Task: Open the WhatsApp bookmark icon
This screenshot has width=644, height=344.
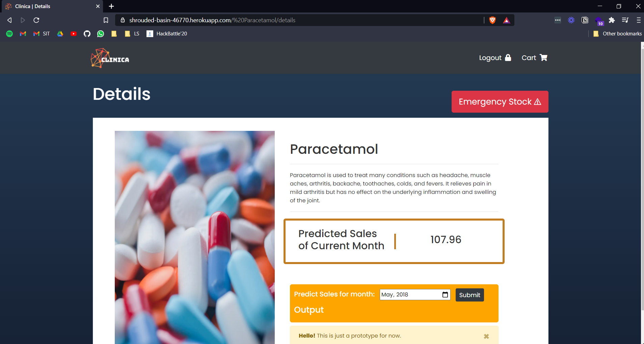Action: [101, 34]
